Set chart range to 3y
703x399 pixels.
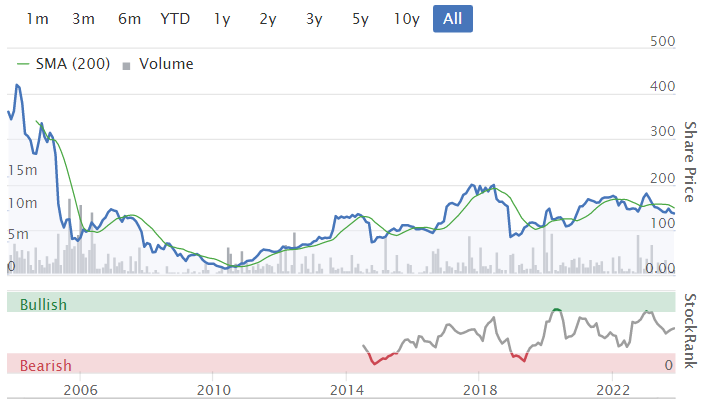[x=314, y=19]
